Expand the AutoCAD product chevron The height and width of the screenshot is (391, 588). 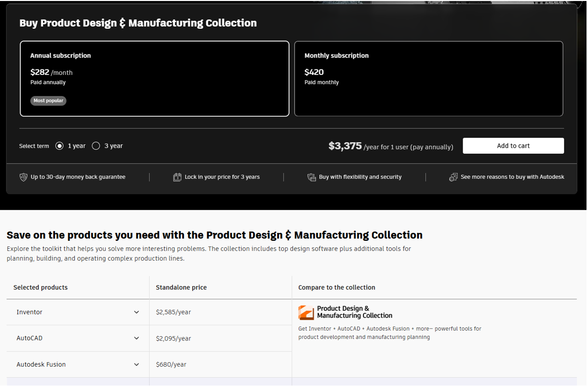136,338
